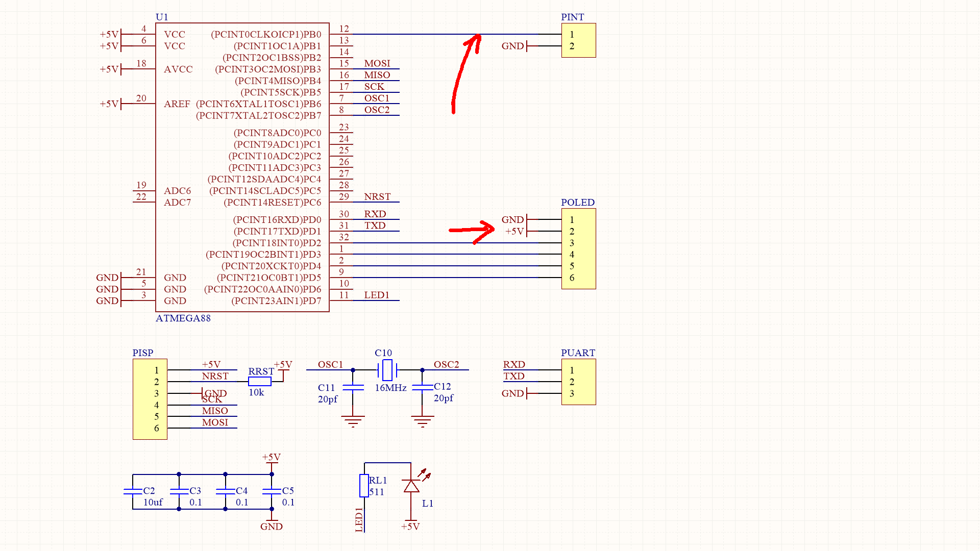Click the (PCINT18INT0)PD2 pin name

pyautogui.click(x=277, y=243)
